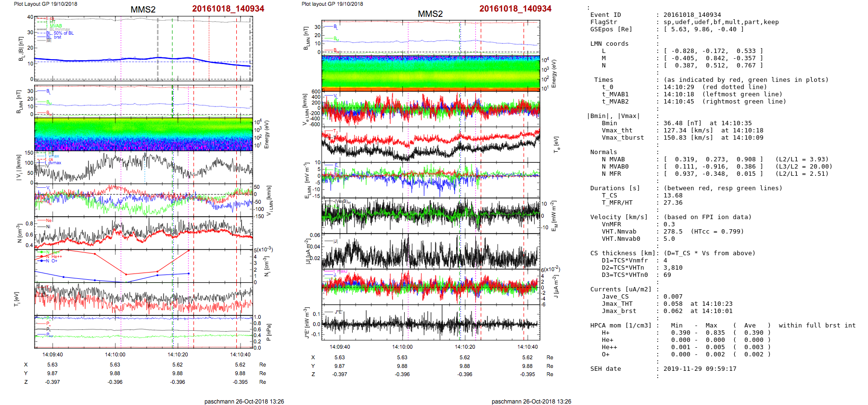The height and width of the screenshot is (405, 868).
Task: Click the |J| current density panel
Action: pos(430,252)
